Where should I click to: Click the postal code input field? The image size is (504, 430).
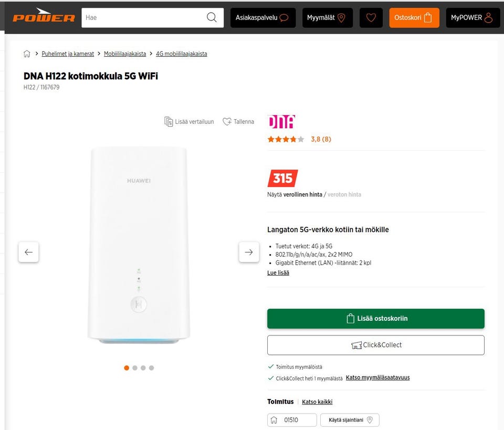pyautogui.click(x=297, y=420)
